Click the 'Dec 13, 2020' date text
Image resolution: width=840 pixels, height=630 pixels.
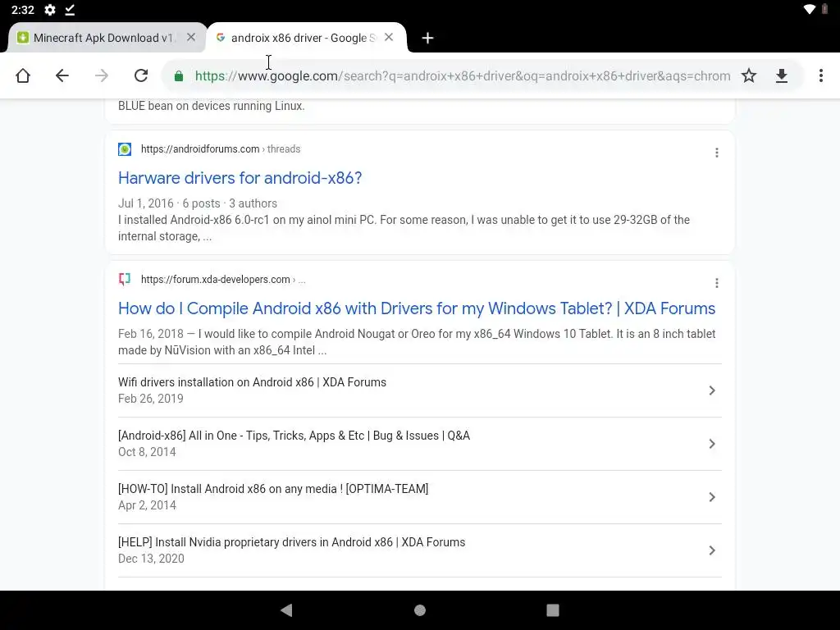tap(151, 559)
